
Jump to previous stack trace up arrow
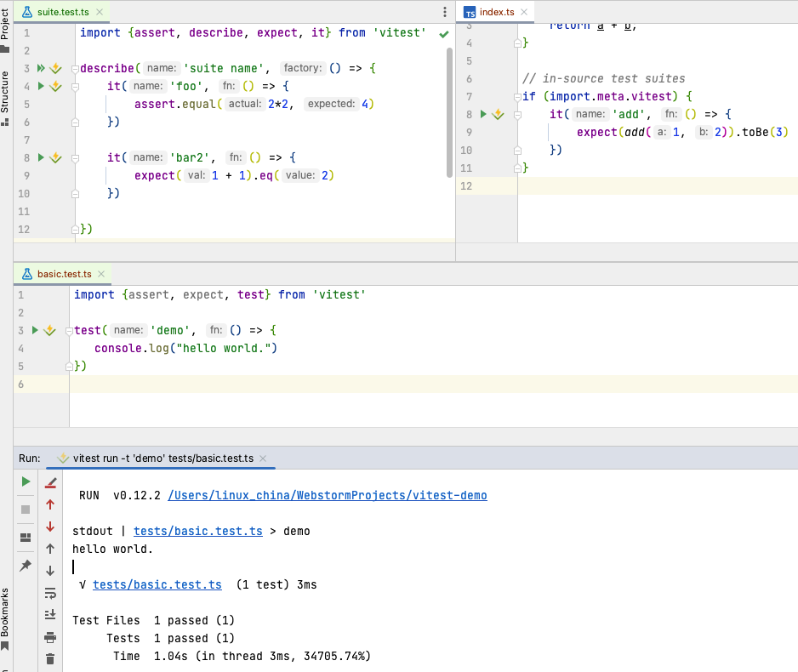(50, 549)
